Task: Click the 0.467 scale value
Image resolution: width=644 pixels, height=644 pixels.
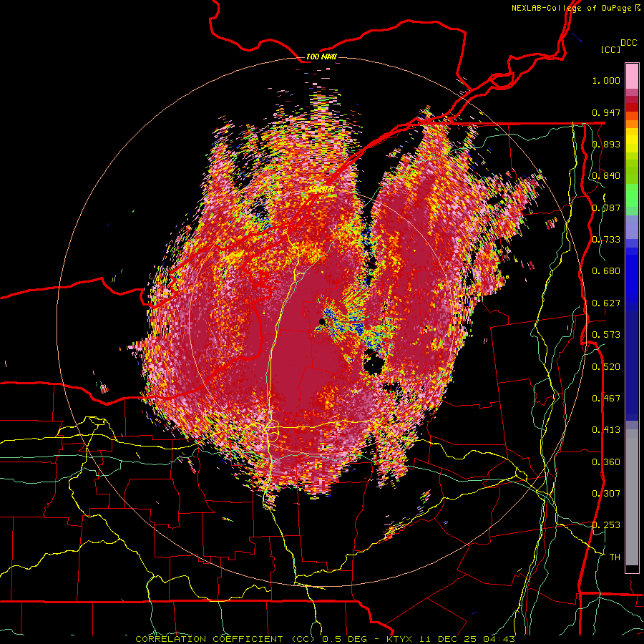Action: [x=606, y=399]
